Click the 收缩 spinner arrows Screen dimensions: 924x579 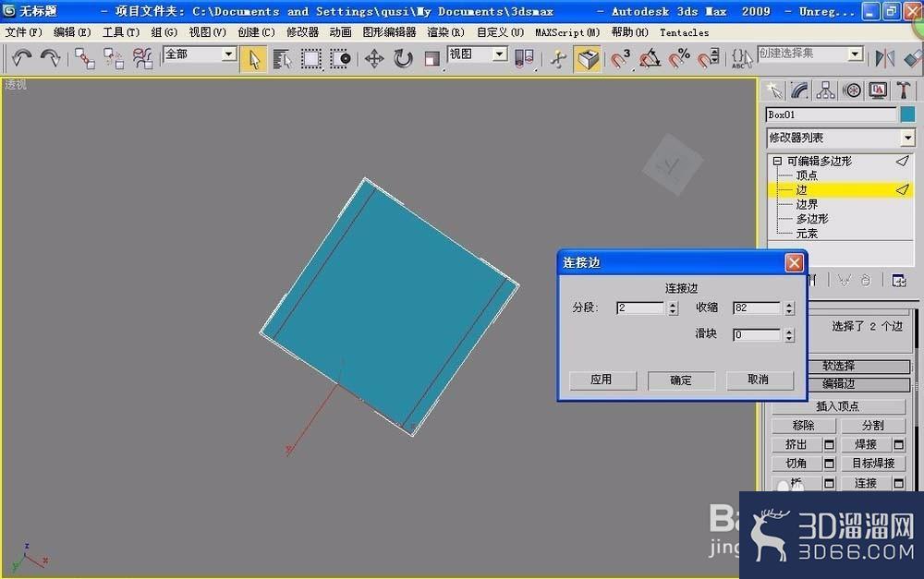790,308
